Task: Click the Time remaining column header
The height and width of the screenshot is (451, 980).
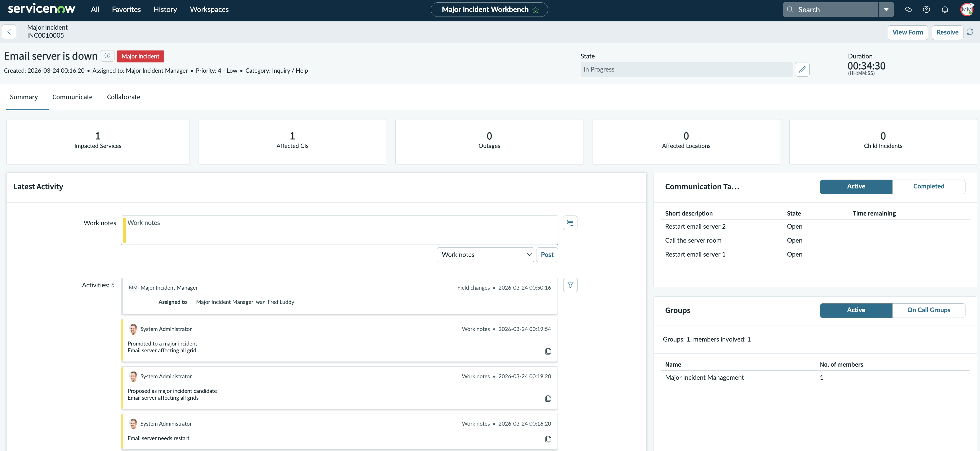Action: [874, 214]
